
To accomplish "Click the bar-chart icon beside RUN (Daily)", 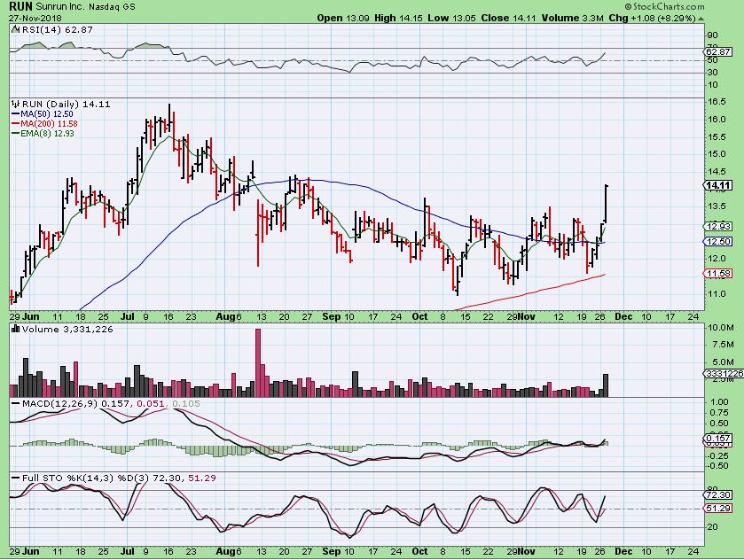I will click(x=16, y=104).
